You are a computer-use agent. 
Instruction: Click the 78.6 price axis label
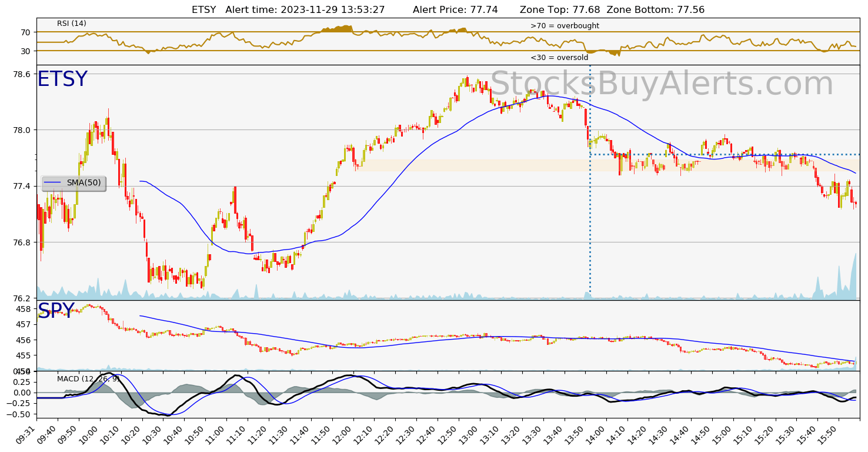point(22,74)
